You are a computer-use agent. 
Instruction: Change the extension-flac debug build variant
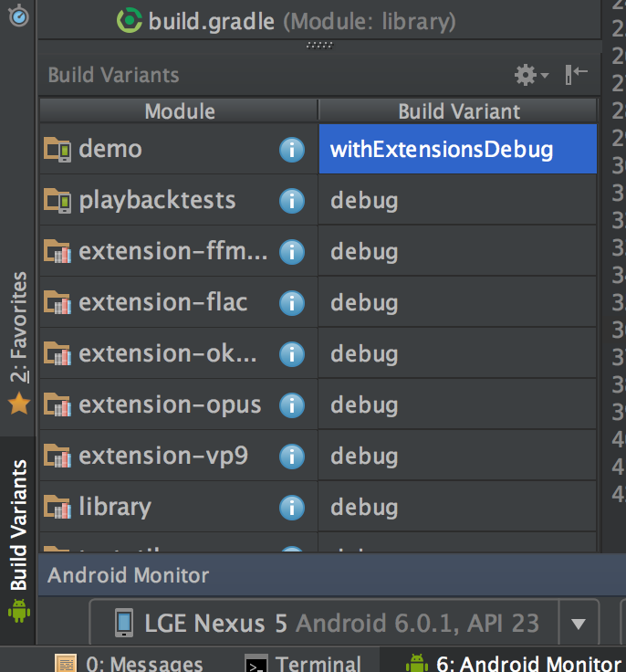coord(457,302)
